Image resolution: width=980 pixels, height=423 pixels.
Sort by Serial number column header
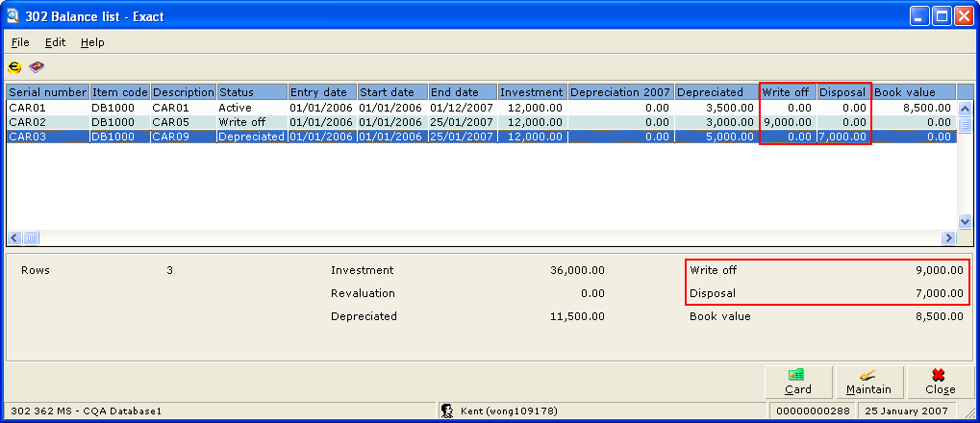pos(48,92)
